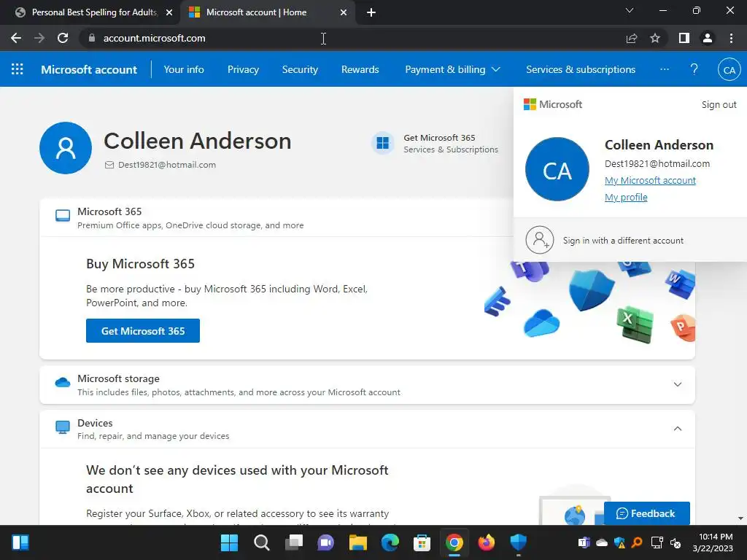Image resolution: width=747 pixels, height=560 pixels.
Task: Click the Feedback button
Action: point(646,513)
